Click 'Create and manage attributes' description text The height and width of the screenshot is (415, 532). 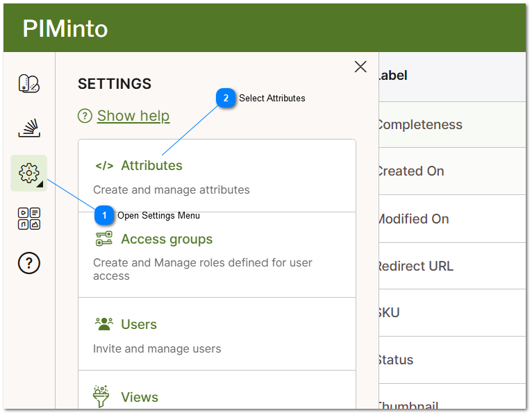172,190
